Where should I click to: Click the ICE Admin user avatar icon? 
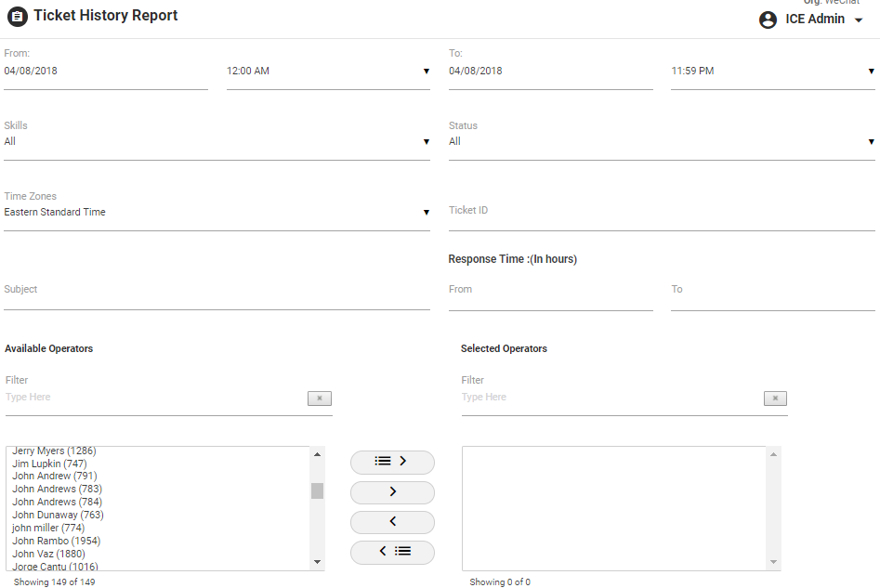(x=768, y=20)
